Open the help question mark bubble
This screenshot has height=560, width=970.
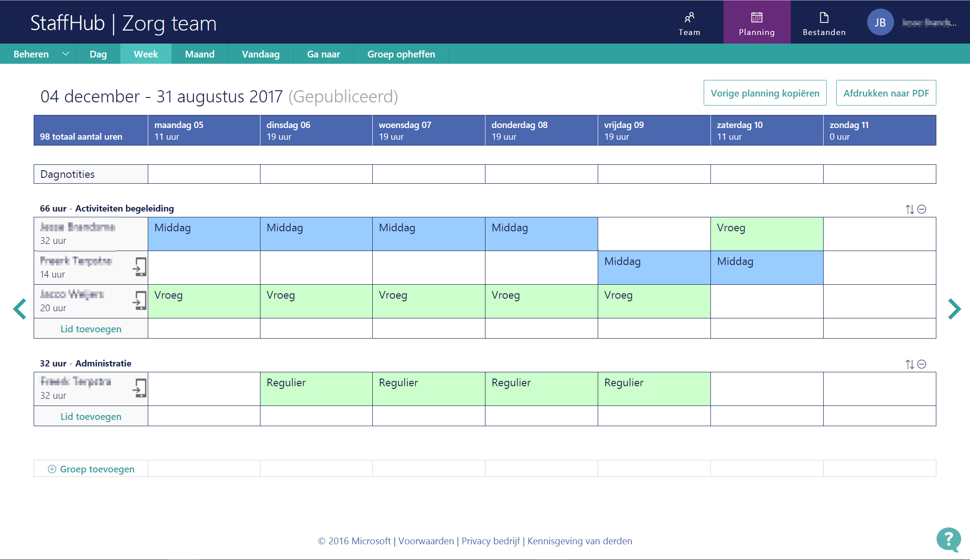(948, 539)
